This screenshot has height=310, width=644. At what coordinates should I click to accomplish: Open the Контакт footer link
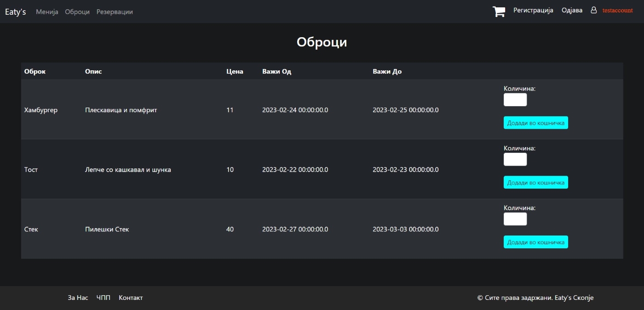coord(131,298)
